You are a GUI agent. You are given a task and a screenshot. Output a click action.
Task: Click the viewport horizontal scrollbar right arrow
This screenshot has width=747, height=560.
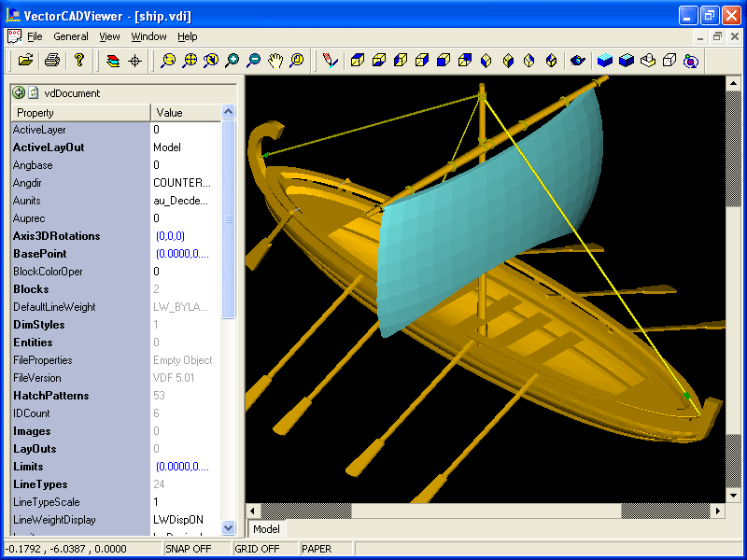(717, 511)
